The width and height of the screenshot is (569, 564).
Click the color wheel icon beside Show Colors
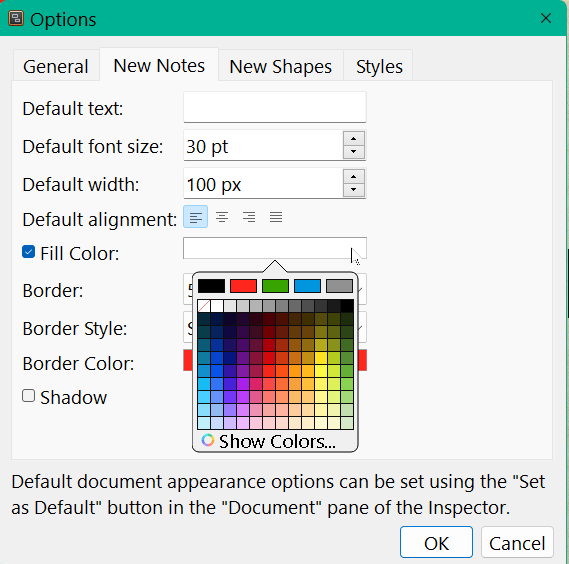pos(208,440)
